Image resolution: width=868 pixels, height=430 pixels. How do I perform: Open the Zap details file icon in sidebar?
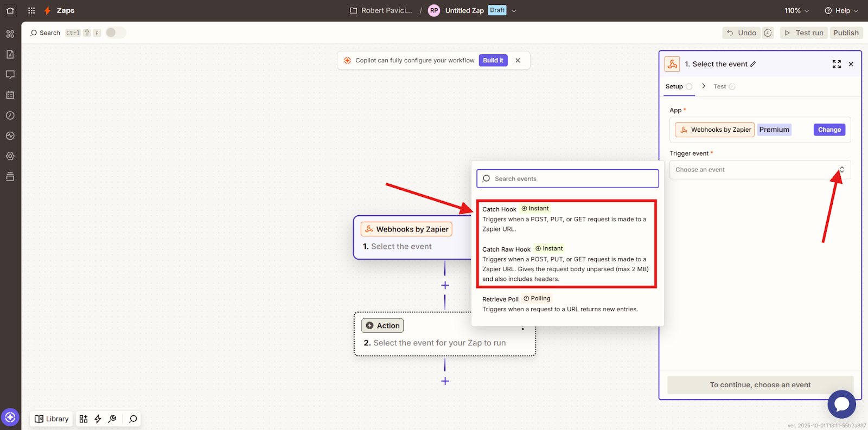pyautogui.click(x=10, y=54)
